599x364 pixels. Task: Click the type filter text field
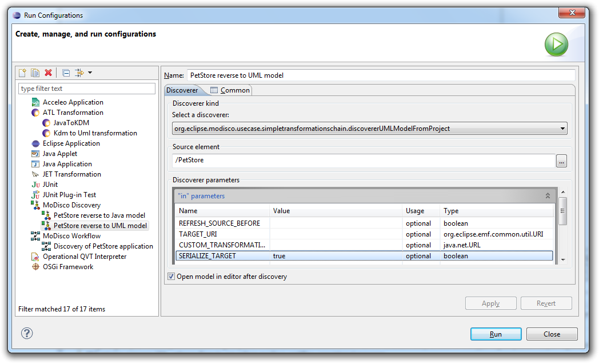point(87,89)
